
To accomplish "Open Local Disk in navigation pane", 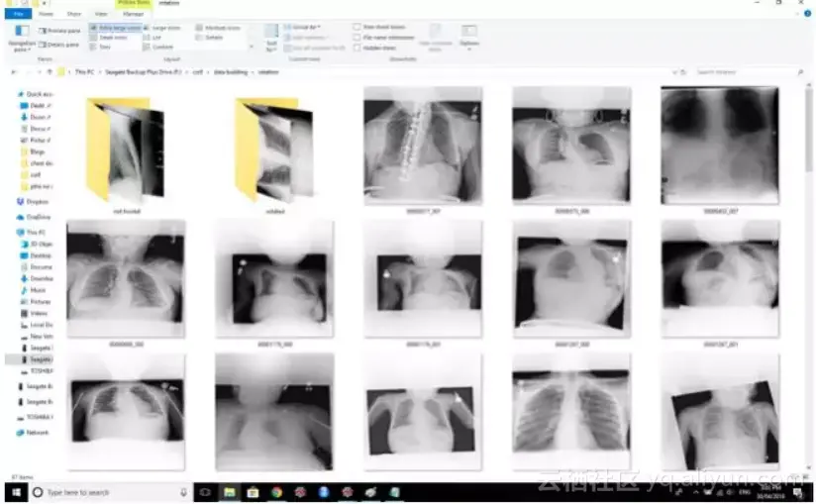I will coord(36,325).
